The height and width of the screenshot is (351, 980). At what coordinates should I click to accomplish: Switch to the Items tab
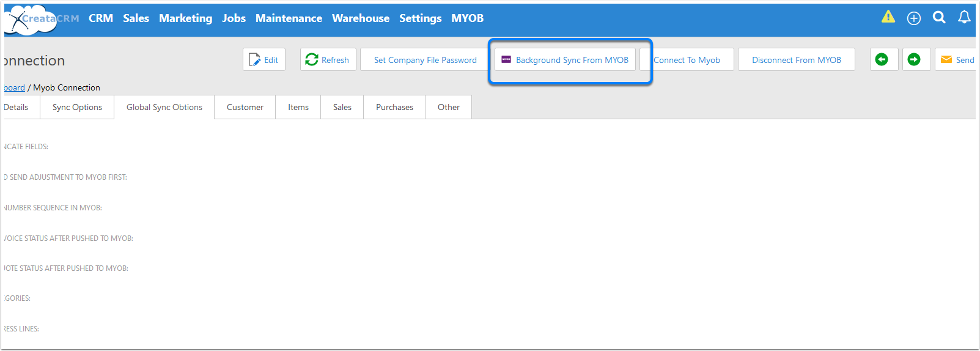298,107
